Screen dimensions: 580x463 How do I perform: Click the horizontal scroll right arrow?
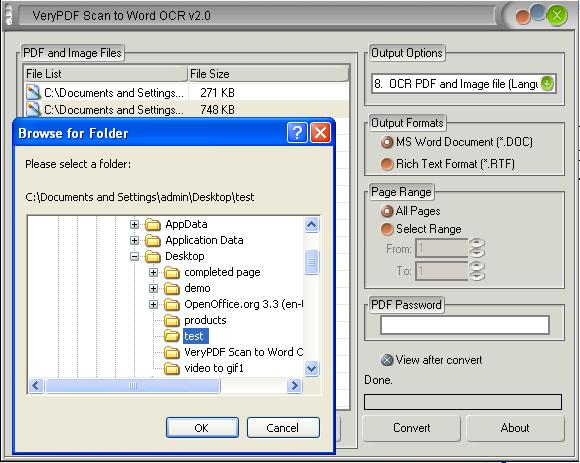(294, 386)
